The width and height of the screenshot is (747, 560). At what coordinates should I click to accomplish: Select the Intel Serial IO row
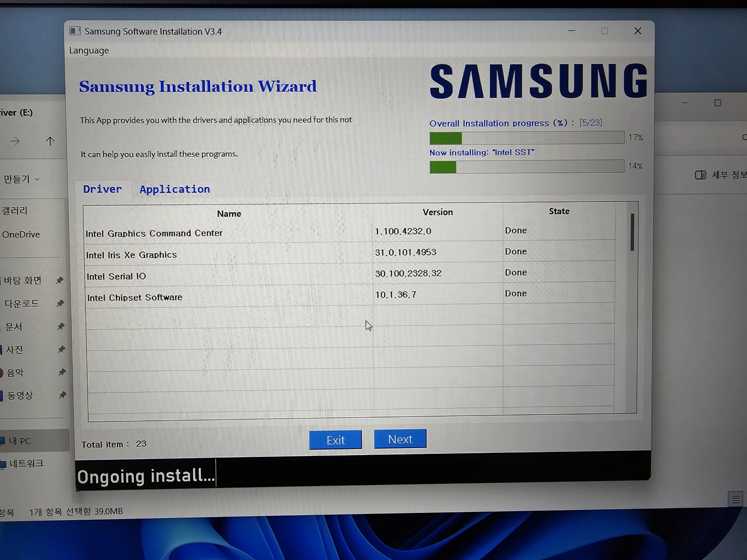tap(350, 274)
